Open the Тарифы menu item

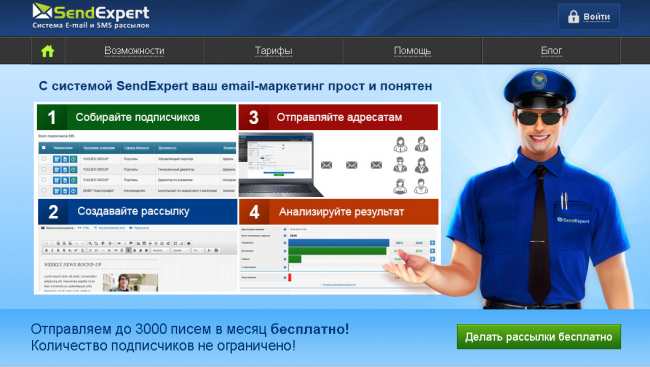(274, 51)
